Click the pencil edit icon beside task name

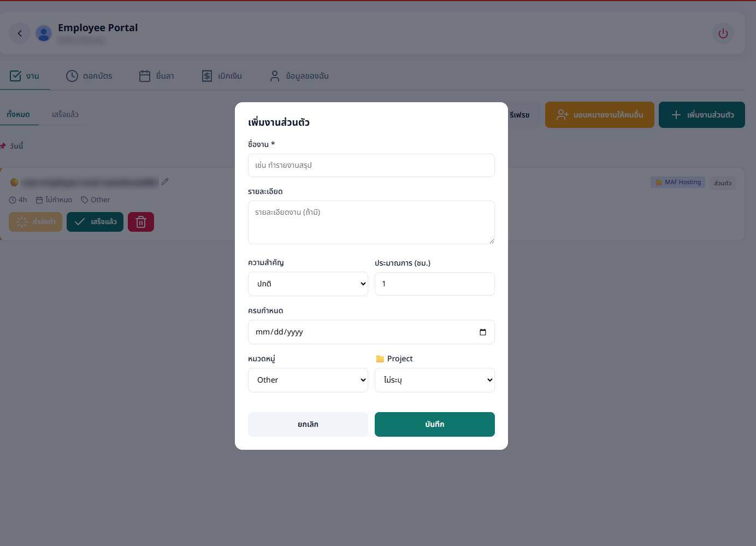click(165, 181)
